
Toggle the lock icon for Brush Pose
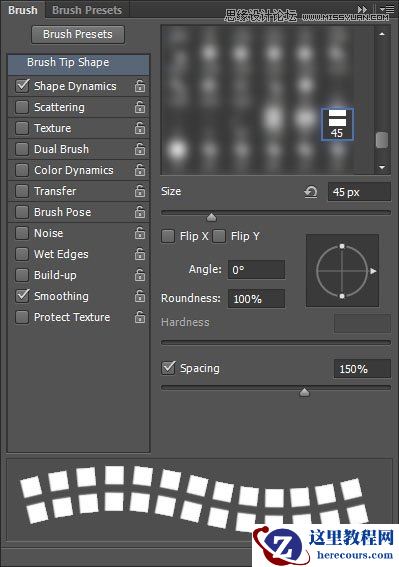(140, 212)
